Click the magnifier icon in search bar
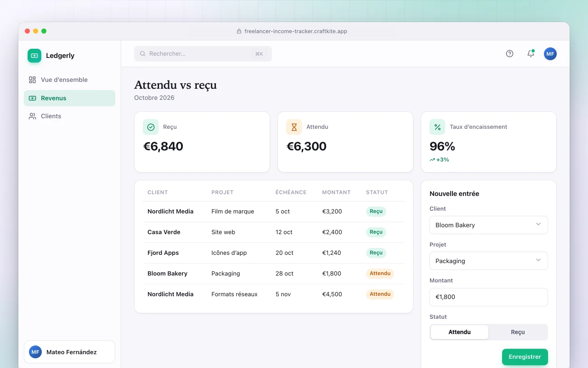Image resolution: width=588 pixels, height=368 pixels. (x=143, y=54)
